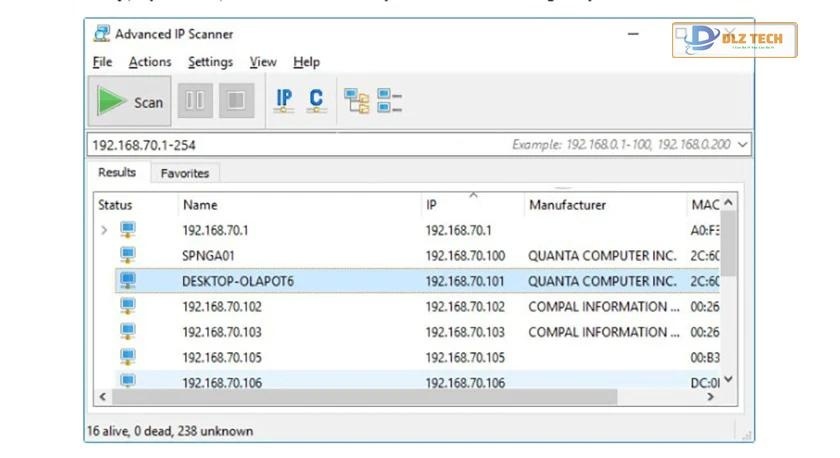Click the vertical scrollbar down arrow
Image resolution: width=840 pixels, height=458 pixels.
point(729,379)
